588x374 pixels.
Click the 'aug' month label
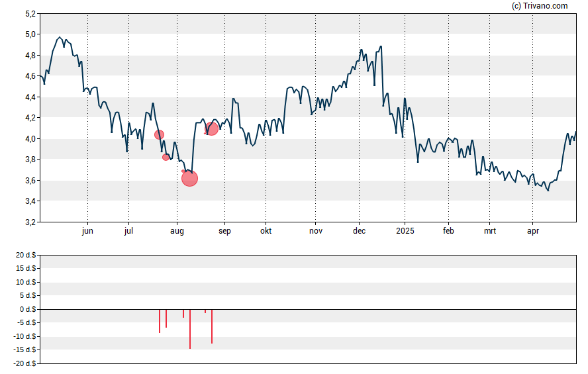[x=177, y=231]
